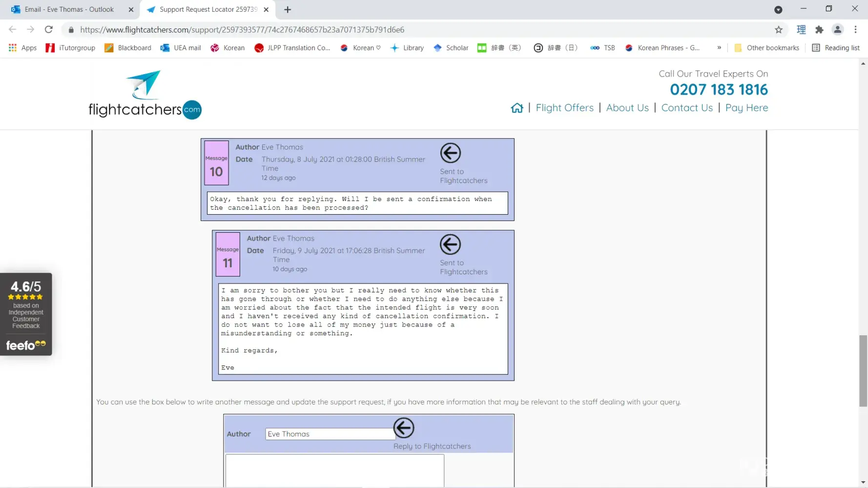The width and height of the screenshot is (868, 488).
Task: Click the Reply to Flightcatchers arrow icon
Action: click(x=404, y=428)
